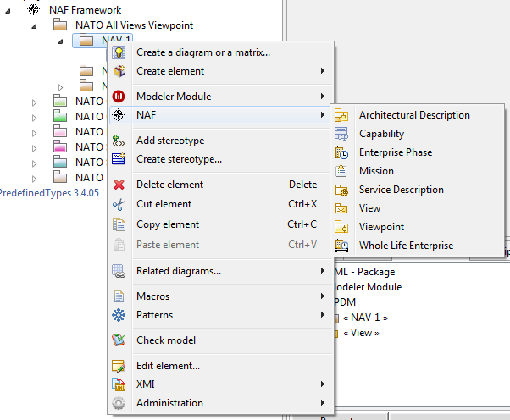Click the Related diagrams grid icon
The height and width of the screenshot is (420, 510).
pyautogui.click(x=119, y=271)
